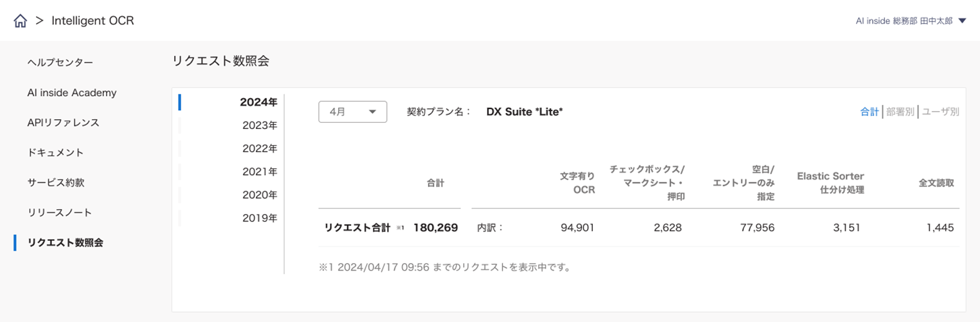Screen dimensions: 980x322
Task: Switch to ユーザ別 breakdown view
Action: tap(940, 112)
